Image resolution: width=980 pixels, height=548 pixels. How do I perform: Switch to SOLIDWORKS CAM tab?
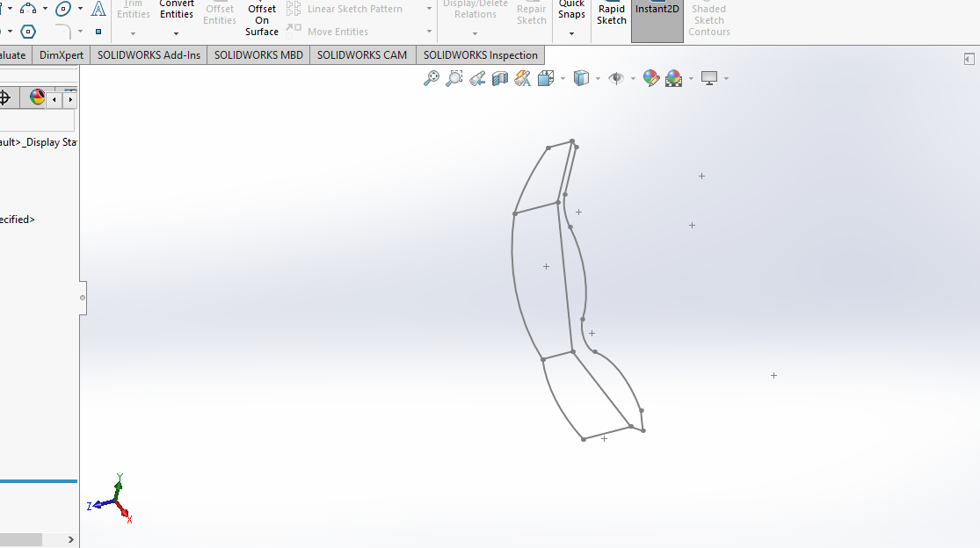(362, 55)
